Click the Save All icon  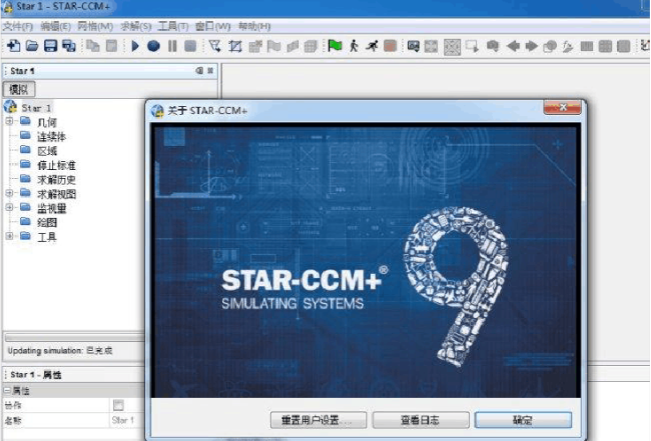[69, 45]
